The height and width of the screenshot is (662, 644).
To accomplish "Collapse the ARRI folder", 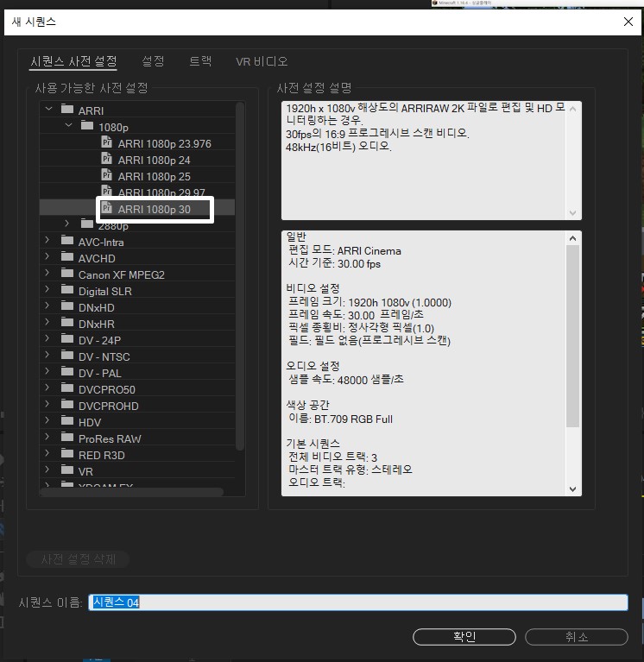I will [x=48, y=109].
